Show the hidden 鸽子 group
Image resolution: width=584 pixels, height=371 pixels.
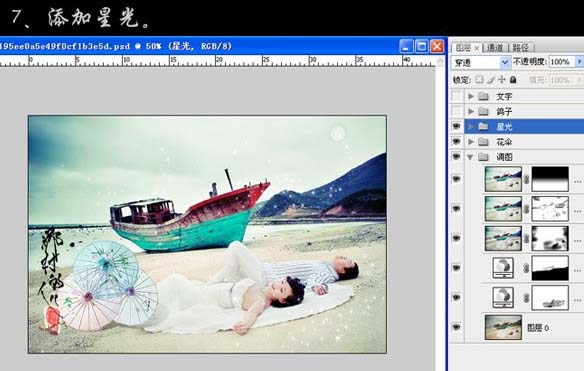457,111
